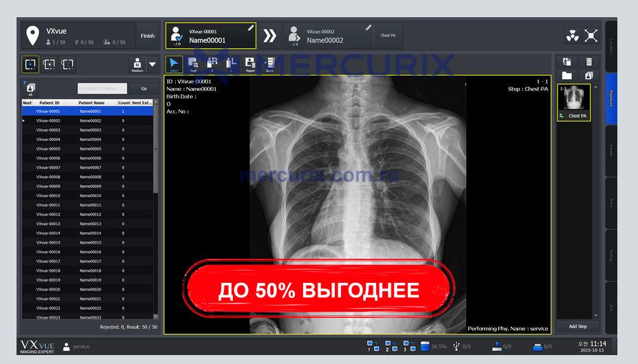The image size is (638, 364).
Task: Switch to the Location side tab
Action: 610,46
